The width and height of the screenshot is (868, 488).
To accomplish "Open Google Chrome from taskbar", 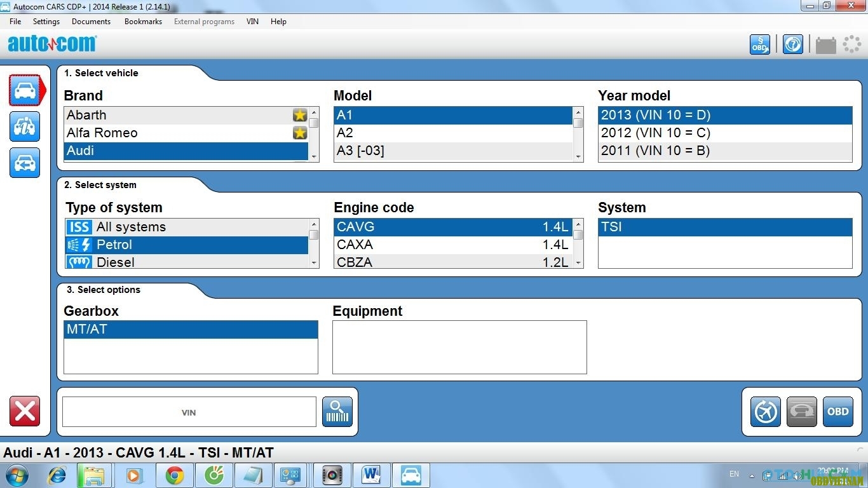I will click(x=175, y=475).
